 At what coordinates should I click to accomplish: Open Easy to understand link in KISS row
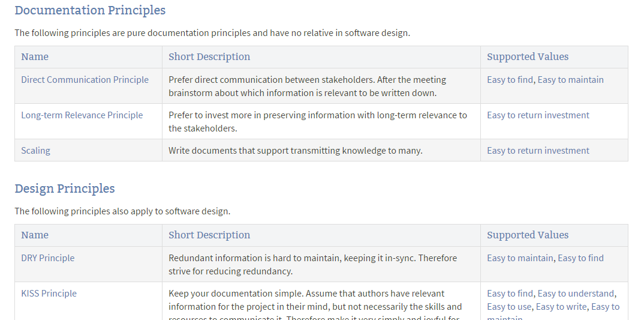pyautogui.click(x=576, y=294)
